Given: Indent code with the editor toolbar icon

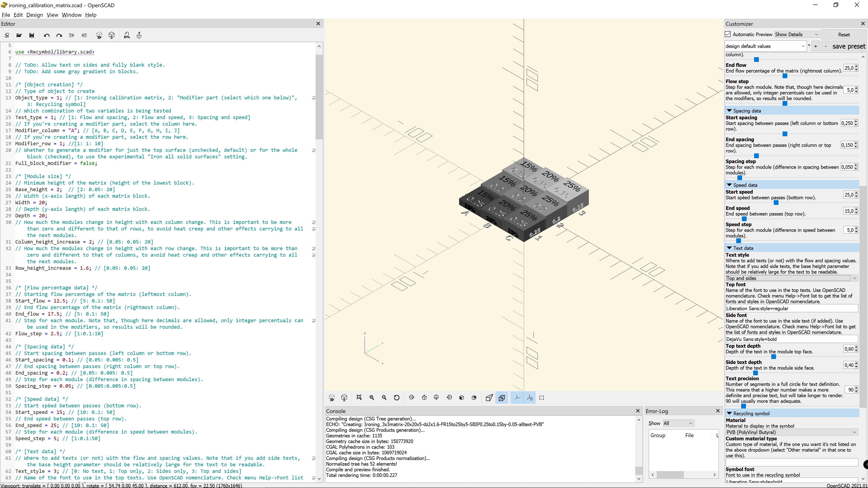Looking at the screenshot, I should pos(84,35).
